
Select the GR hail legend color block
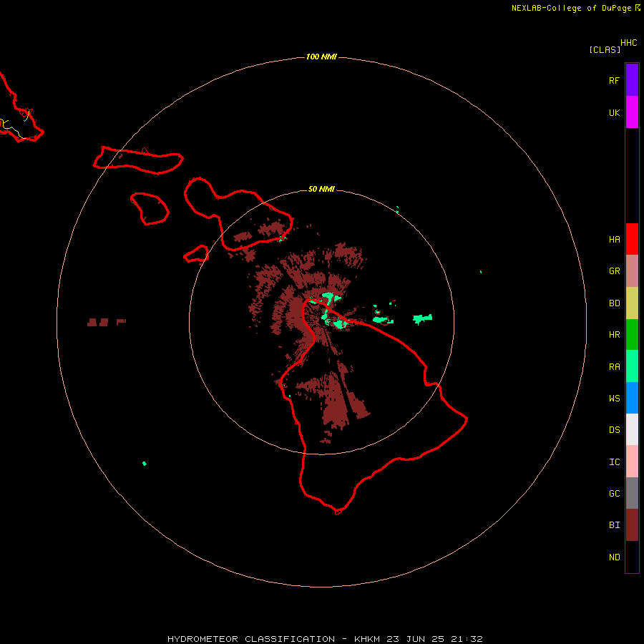coord(632,271)
